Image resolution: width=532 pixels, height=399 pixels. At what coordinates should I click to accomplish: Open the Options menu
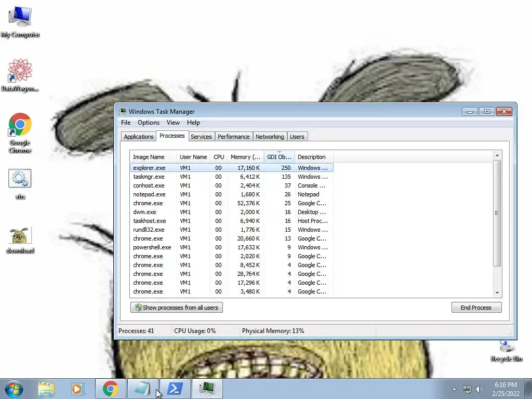coord(148,123)
